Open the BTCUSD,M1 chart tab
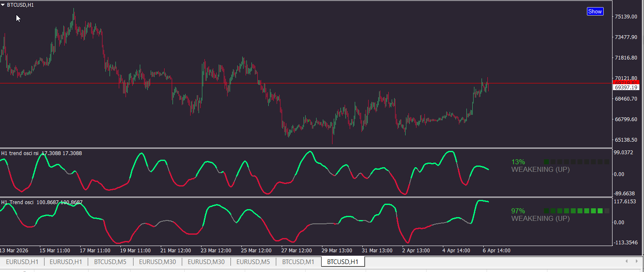 coord(298,262)
